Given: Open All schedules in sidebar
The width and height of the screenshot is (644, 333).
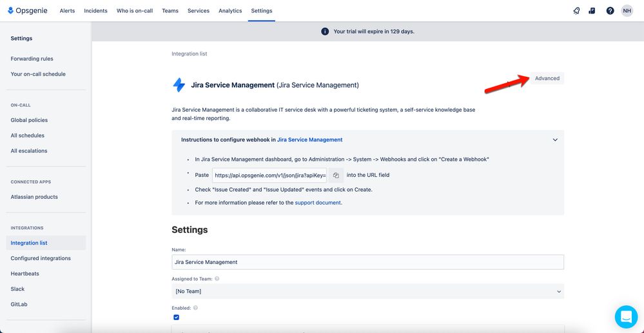Looking at the screenshot, I should point(28,136).
